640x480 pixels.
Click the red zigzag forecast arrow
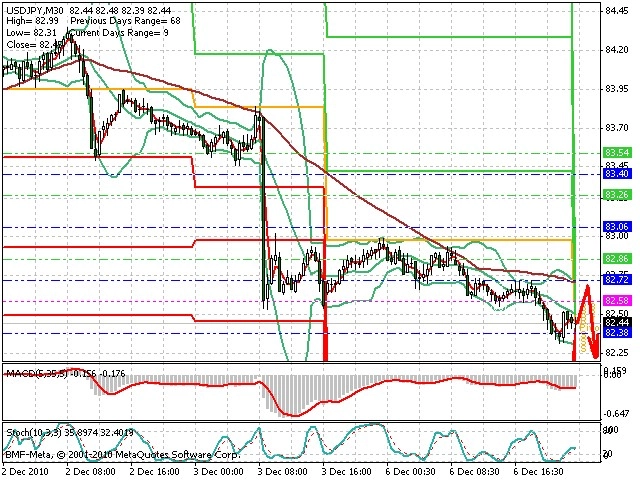tap(587, 320)
